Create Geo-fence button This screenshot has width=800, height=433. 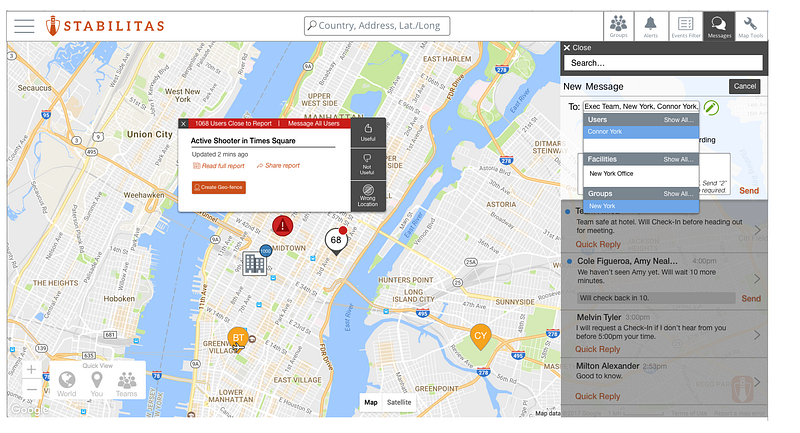pyautogui.click(x=219, y=187)
